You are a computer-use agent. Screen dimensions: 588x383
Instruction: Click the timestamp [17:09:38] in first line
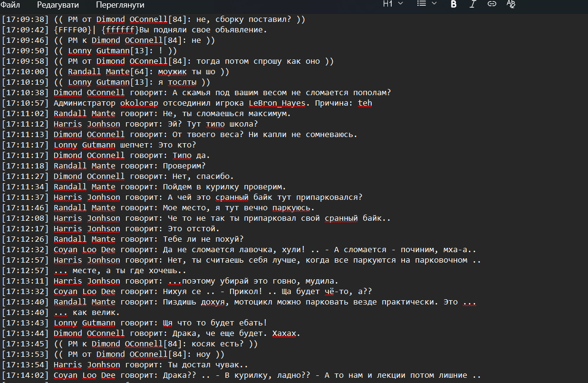pyautogui.click(x=25, y=20)
